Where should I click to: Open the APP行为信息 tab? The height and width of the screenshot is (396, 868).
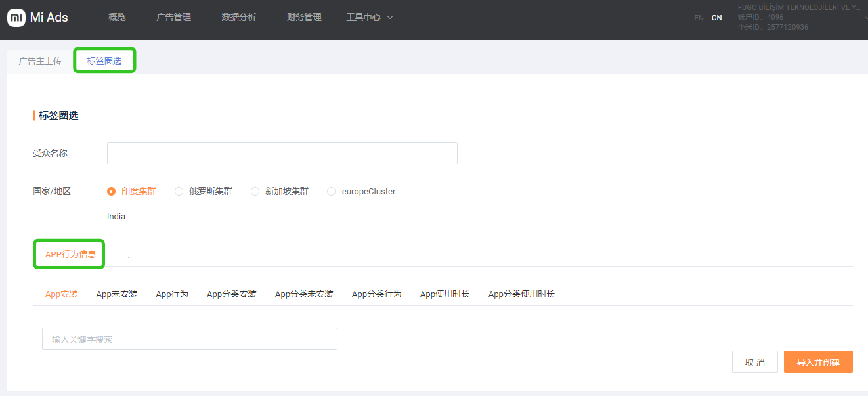coord(70,254)
